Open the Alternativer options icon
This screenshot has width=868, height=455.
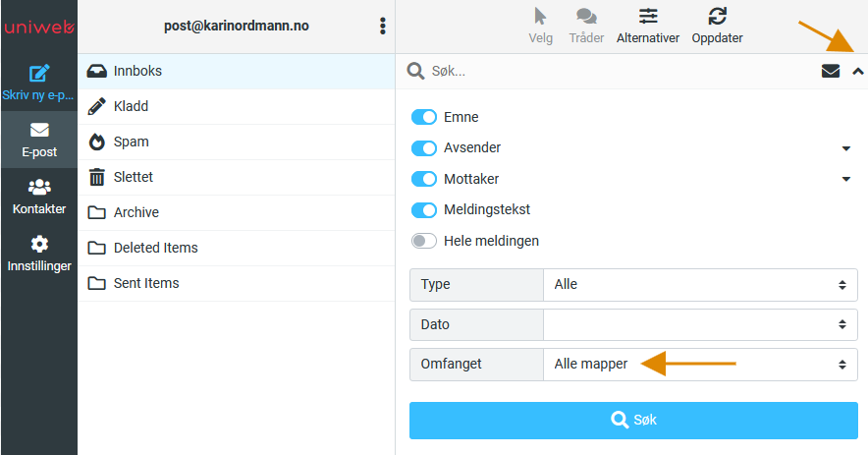click(x=648, y=16)
